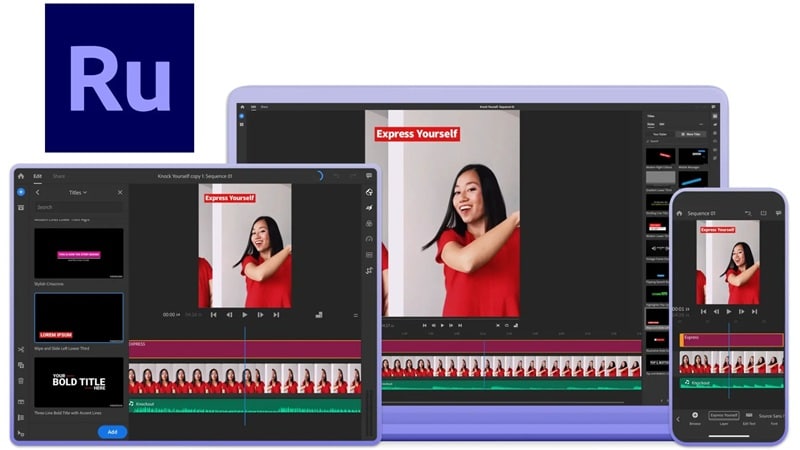Screen dimensions: 800x450
Task: Open Home on the tablet app
Action: pyautogui.click(x=21, y=176)
